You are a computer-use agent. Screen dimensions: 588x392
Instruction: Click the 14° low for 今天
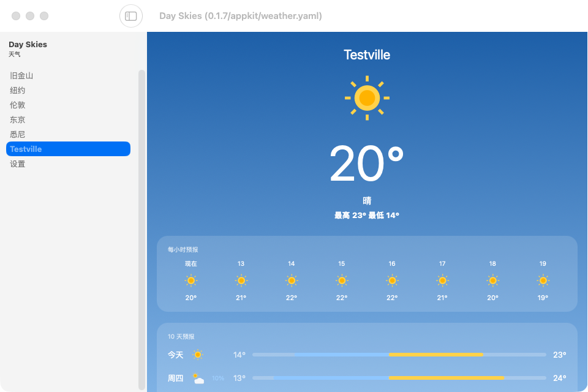coord(239,355)
